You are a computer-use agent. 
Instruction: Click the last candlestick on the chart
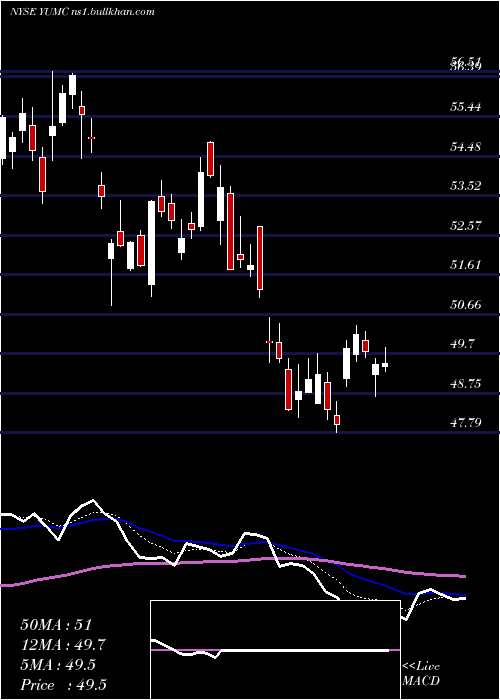tap(385, 365)
